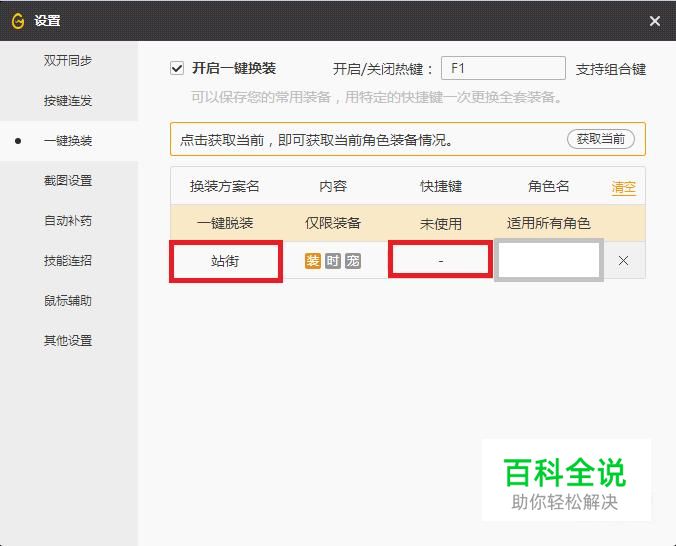Image resolution: width=676 pixels, height=546 pixels.
Task: Toggle the 开启一键换装 checkbox
Action: click(177, 68)
